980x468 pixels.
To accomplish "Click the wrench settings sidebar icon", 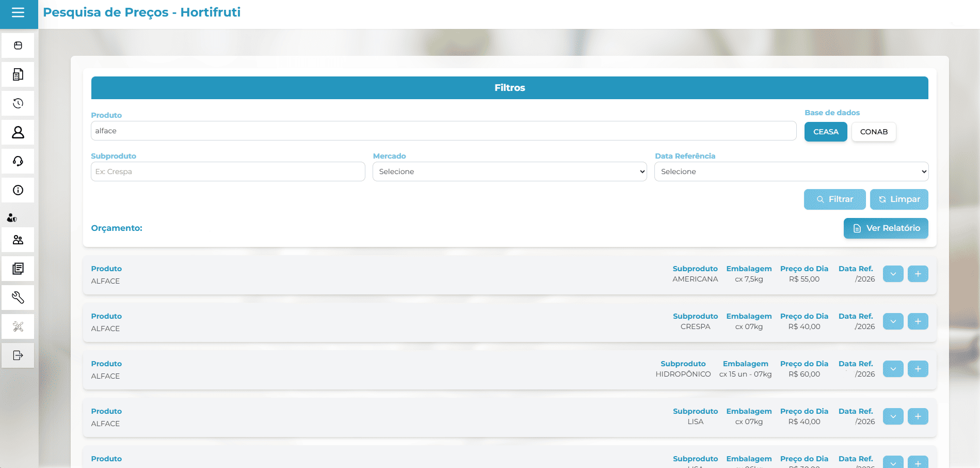I will [18, 298].
